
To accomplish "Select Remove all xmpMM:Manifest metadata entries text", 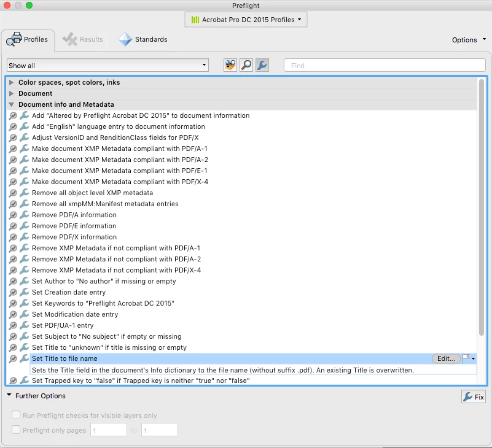I will coord(105,204).
